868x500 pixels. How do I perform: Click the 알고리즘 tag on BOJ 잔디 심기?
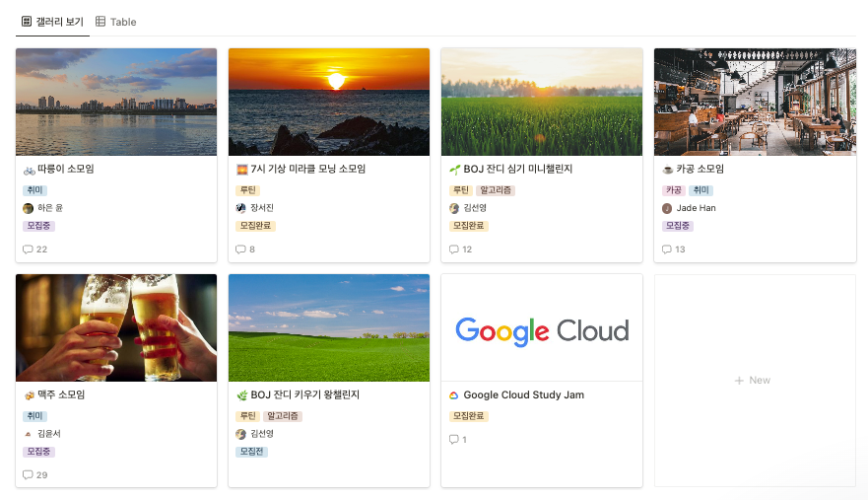coord(496,190)
